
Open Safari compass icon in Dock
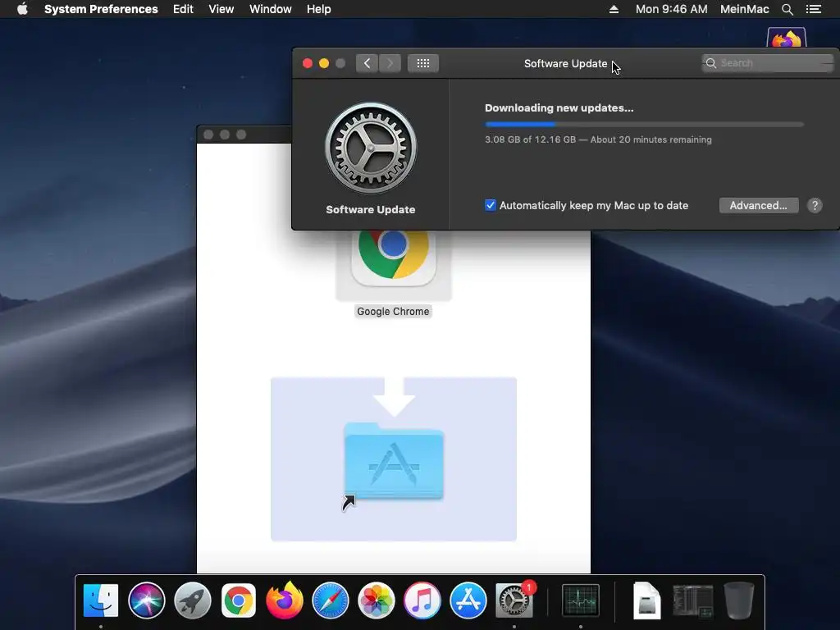(331, 600)
